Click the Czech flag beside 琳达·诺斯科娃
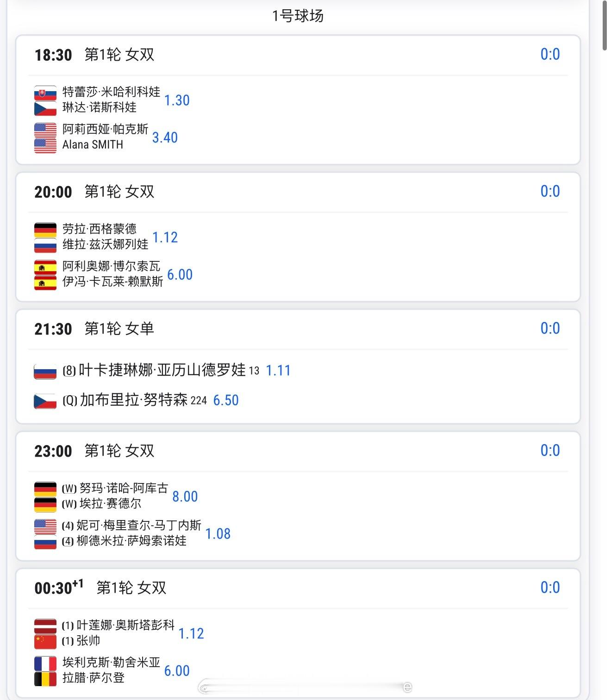The width and height of the screenshot is (611, 700). [x=45, y=108]
